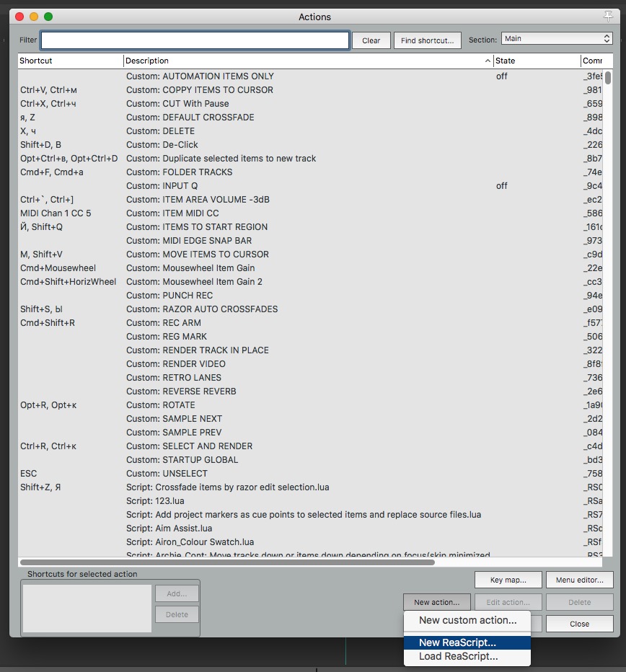The image size is (626, 672).
Task: Choose New custom action... from the menu
Action: point(467,620)
